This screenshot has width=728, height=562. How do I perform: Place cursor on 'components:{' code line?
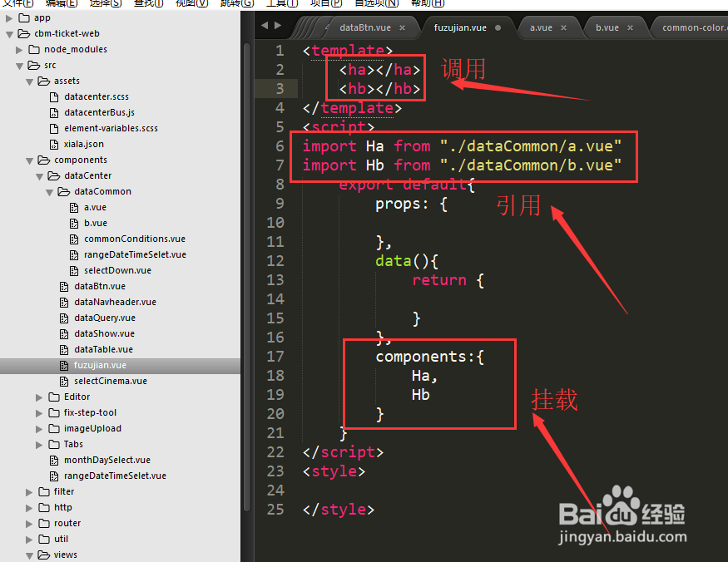click(429, 357)
